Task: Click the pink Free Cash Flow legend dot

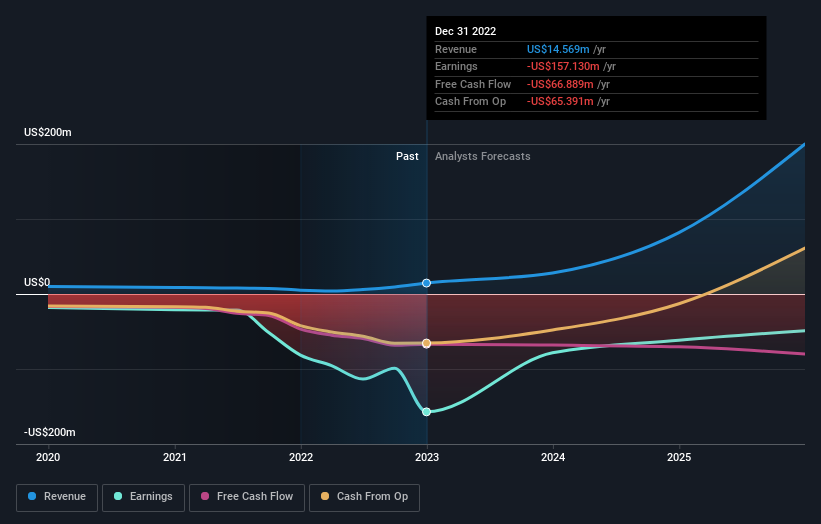Action: (205, 496)
